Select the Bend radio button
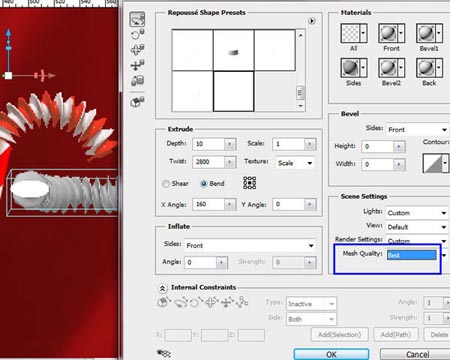This screenshot has width=450, height=360. pos(204,184)
